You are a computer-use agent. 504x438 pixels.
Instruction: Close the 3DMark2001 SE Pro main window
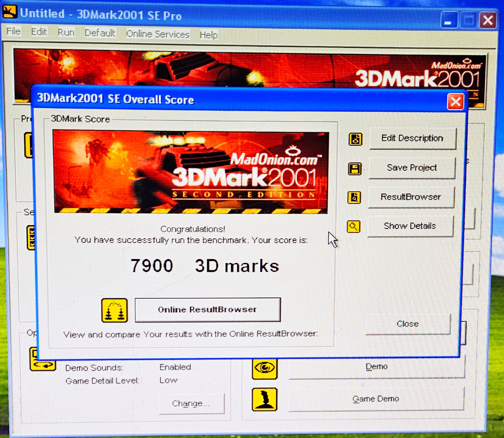click(x=488, y=20)
